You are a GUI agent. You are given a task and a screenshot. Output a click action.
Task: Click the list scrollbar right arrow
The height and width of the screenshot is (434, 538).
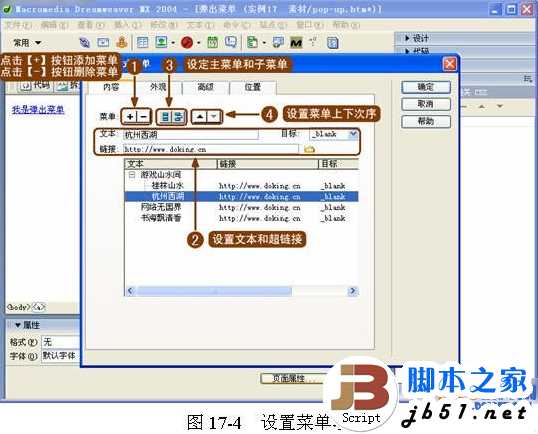coord(352,291)
